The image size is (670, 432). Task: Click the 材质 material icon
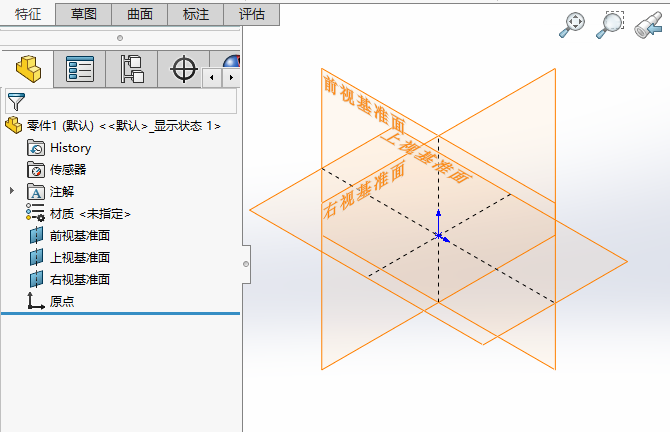35,212
